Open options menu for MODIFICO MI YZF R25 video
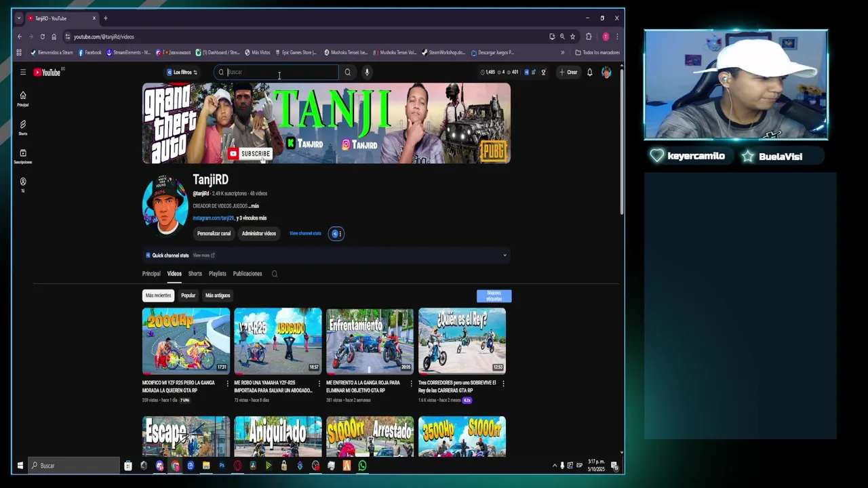 click(x=226, y=384)
